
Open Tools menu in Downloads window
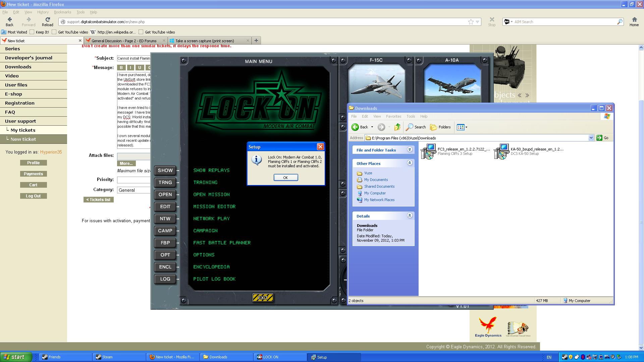point(411,116)
